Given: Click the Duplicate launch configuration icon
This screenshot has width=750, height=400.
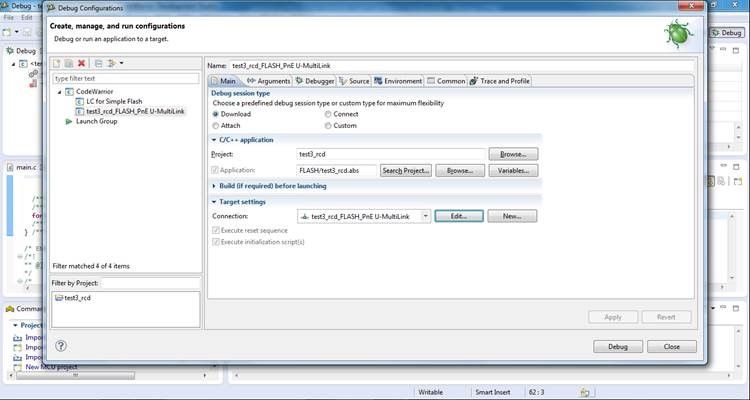Looking at the screenshot, I should [x=69, y=63].
